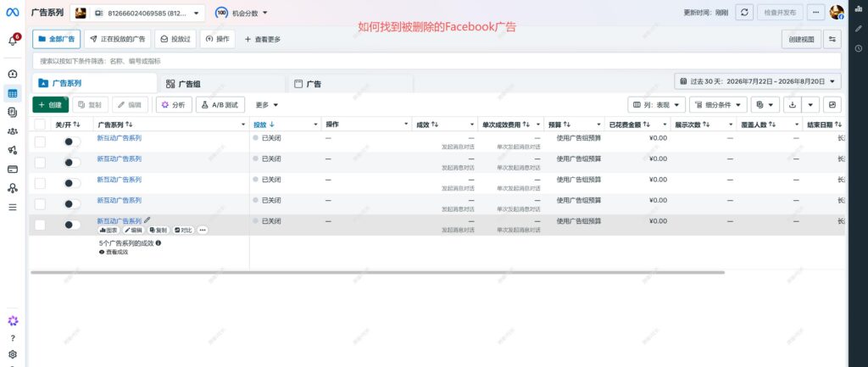This screenshot has width=868, height=367.
Task: Open the 细分条件 breakdown dropdown
Action: coord(718,104)
